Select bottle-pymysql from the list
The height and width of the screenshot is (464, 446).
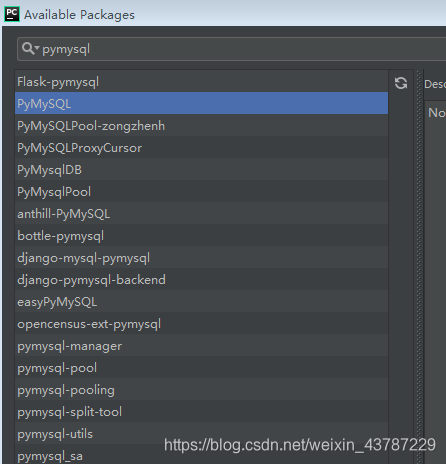pos(201,235)
